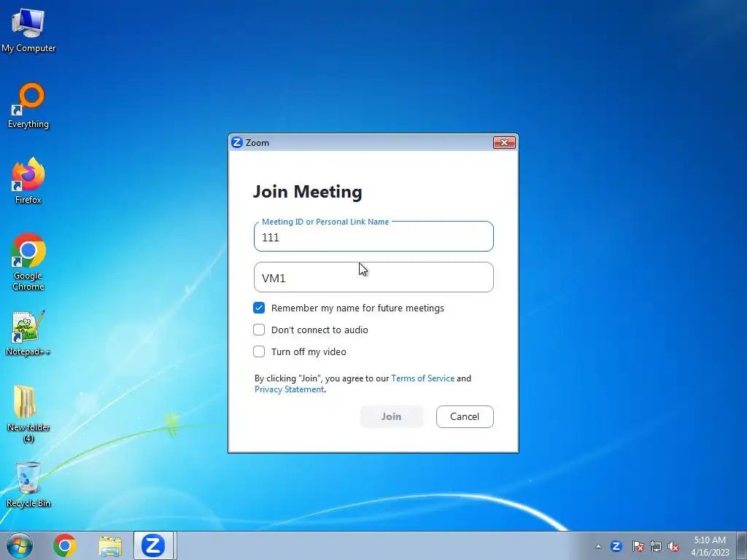
Task: Open Google Chrome desktop shortcut
Action: (x=28, y=262)
